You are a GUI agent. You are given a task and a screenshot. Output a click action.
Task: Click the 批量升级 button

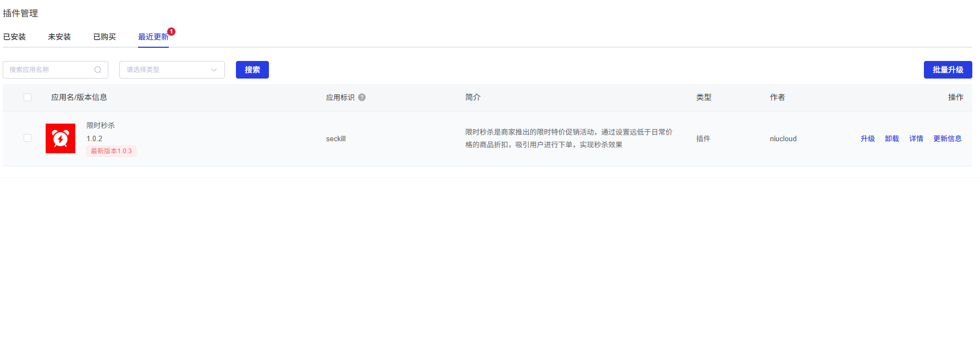pos(948,70)
